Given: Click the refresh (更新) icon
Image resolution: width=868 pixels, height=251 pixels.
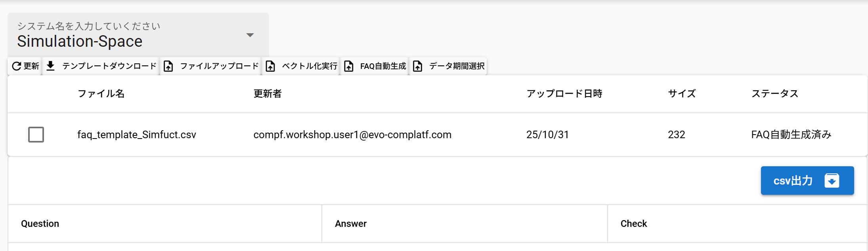Looking at the screenshot, I should coord(17,66).
